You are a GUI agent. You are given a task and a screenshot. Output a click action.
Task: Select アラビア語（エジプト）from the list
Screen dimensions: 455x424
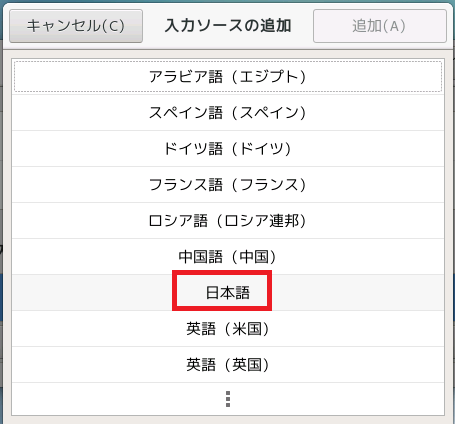click(228, 77)
